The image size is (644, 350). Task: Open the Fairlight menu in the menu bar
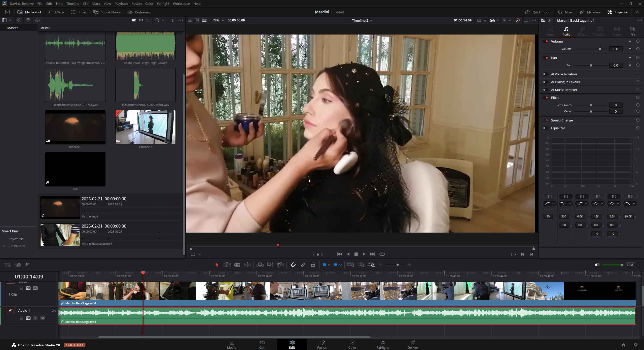coord(163,4)
